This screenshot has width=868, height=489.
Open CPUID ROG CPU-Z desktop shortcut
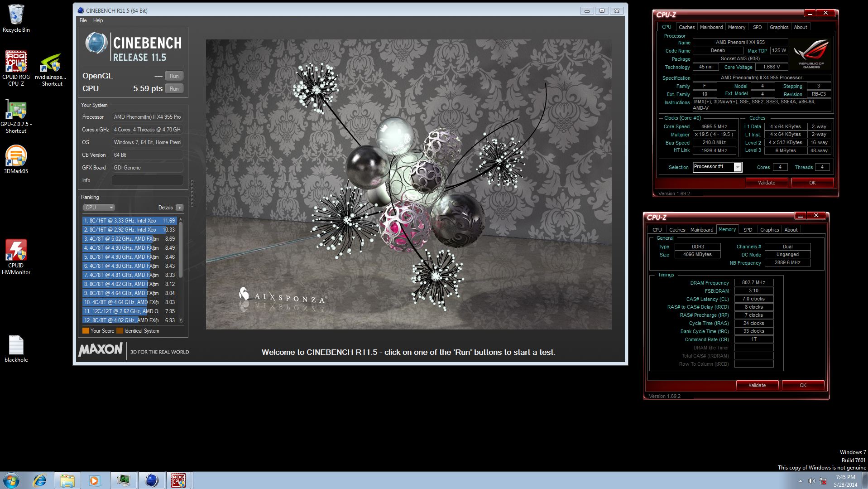pyautogui.click(x=16, y=68)
